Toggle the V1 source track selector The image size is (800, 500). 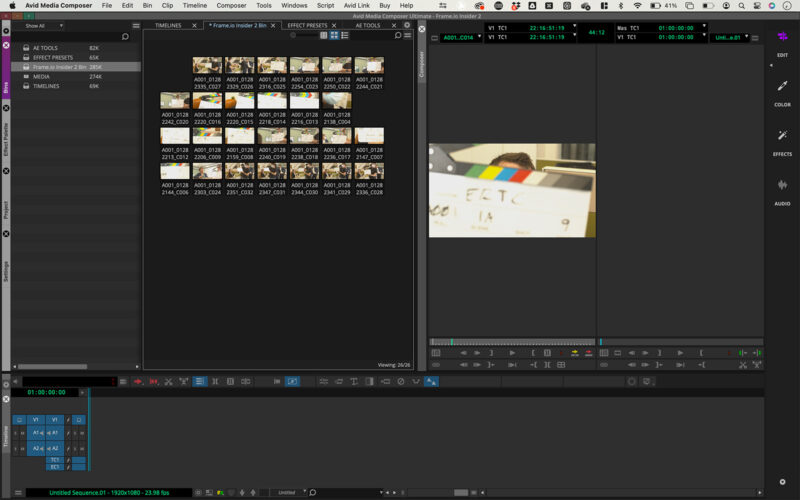[x=36, y=420]
